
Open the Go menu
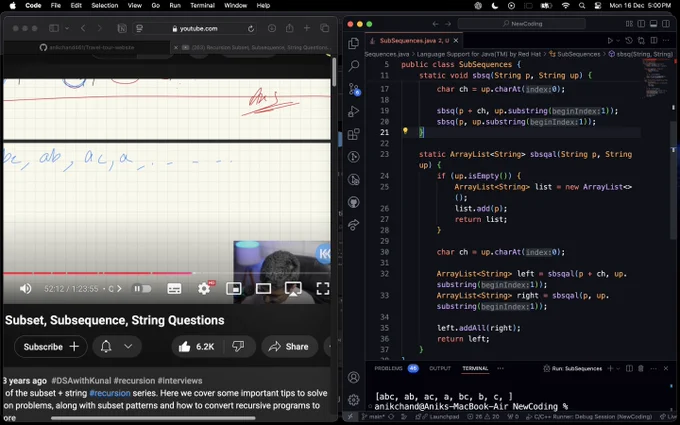coord(156,6)
